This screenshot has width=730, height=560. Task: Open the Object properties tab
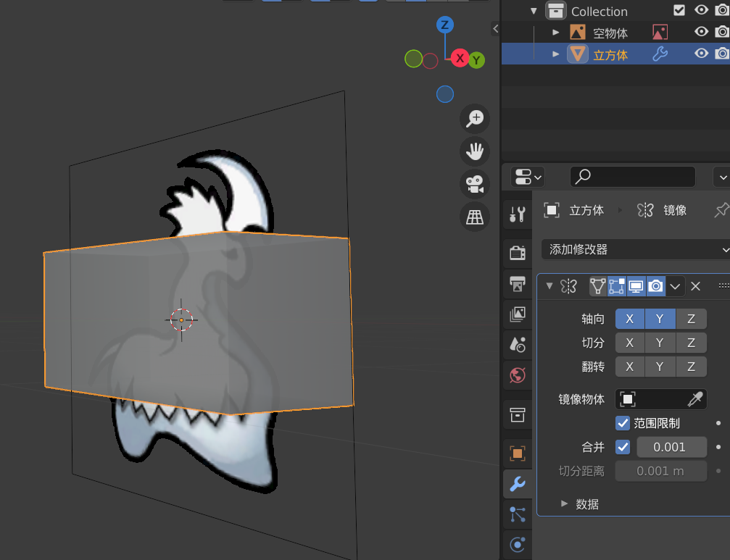click(518, 454)
